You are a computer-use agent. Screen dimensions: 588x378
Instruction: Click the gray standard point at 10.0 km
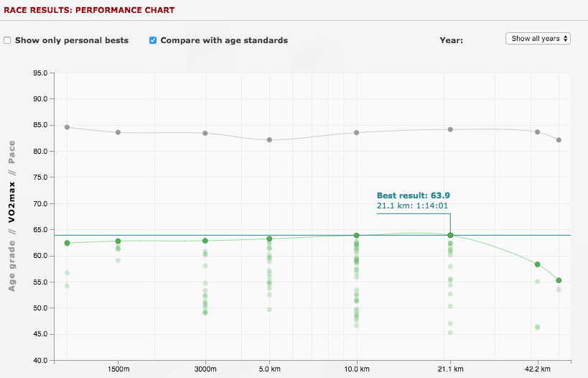[x=357, y=132]
